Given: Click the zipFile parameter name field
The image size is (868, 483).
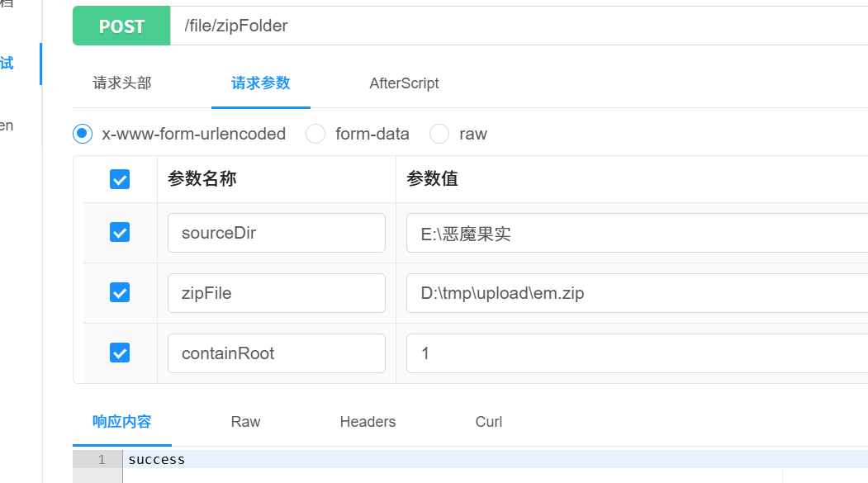Looking at the screenshot, I should pyautogui.click(x=276, y=293).
